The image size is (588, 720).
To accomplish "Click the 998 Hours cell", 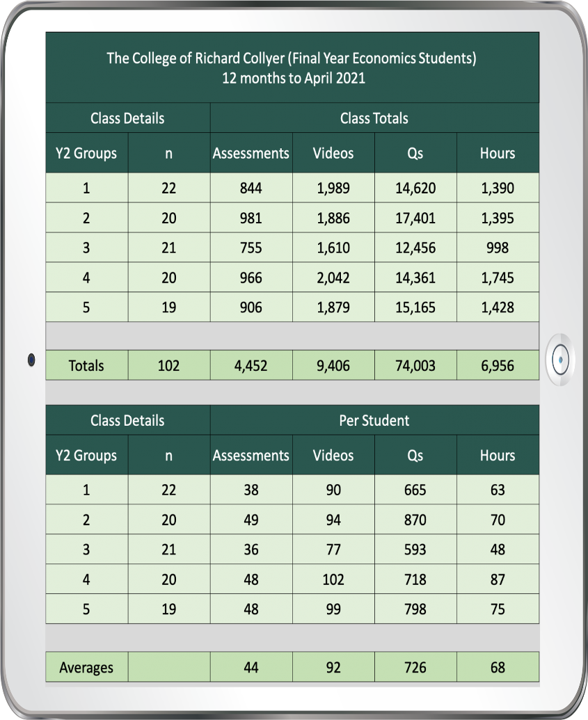I will point(498,248).
